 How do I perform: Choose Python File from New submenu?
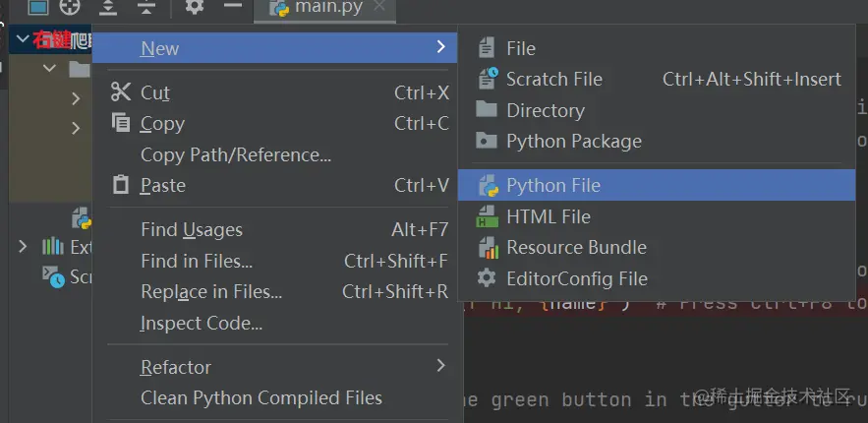click(552, 185)
